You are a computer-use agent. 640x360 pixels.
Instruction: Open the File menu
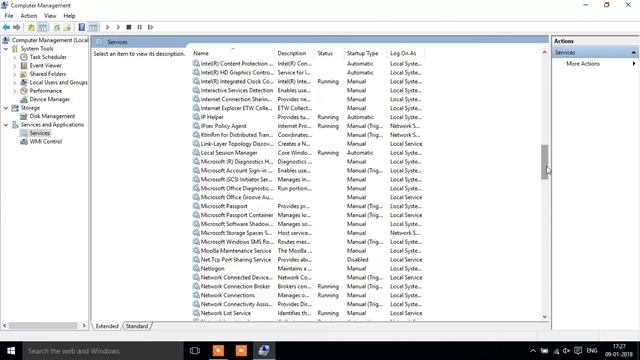(9, 16)
